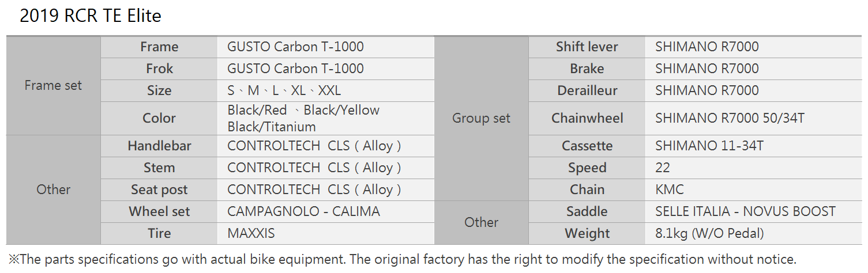Click the Group set category cell

[x=482, y=118]
